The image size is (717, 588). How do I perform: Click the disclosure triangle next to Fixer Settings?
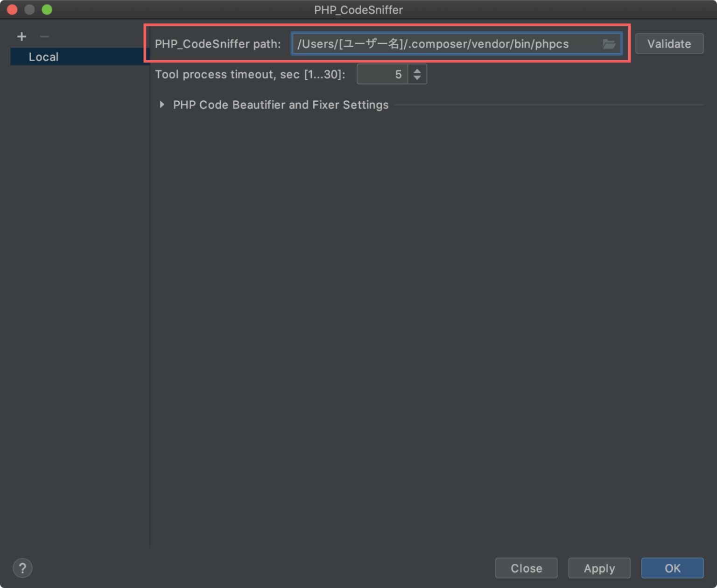[x=162, y=105]
